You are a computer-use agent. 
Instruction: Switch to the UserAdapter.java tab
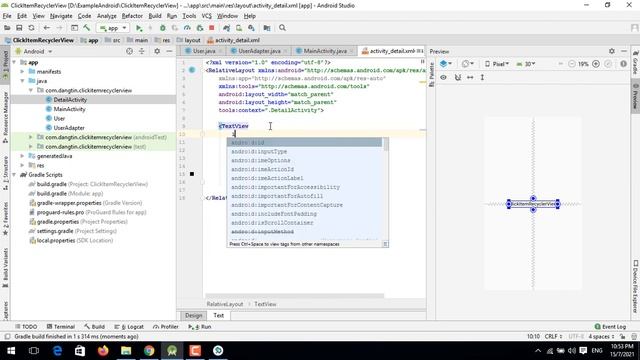259,51
